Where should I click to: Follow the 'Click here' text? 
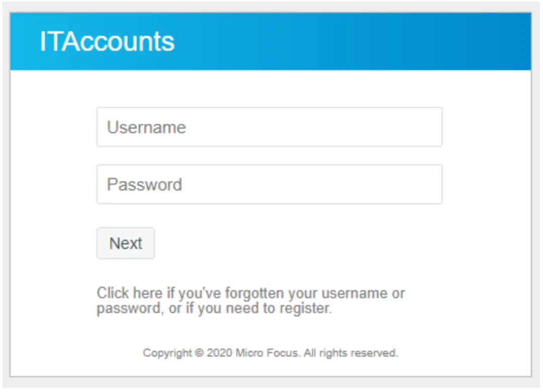point(130,293)
